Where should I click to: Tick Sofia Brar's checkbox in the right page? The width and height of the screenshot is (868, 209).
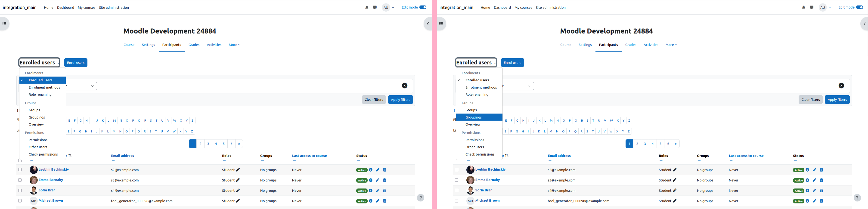[457, 191]
